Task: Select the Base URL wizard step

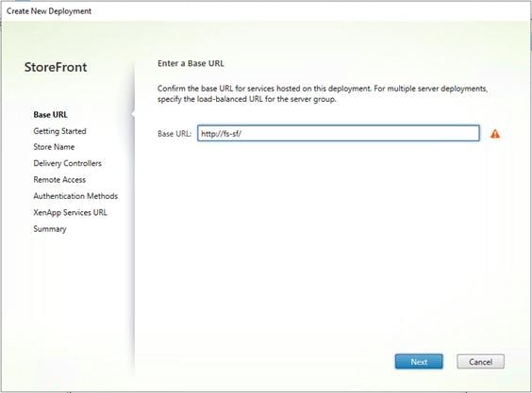Action: [50, 115]
